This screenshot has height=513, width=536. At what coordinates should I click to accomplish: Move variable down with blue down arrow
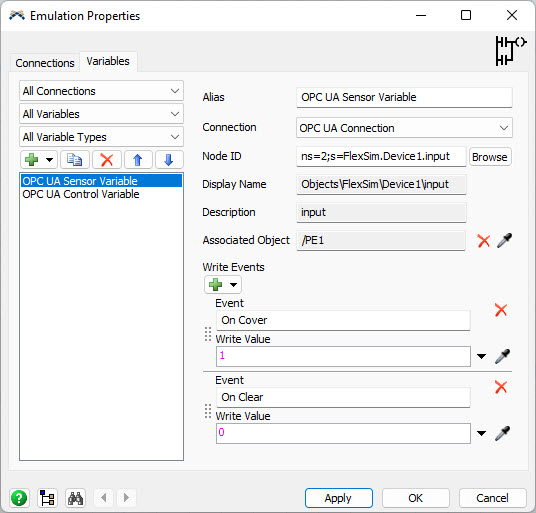(169, 160)
